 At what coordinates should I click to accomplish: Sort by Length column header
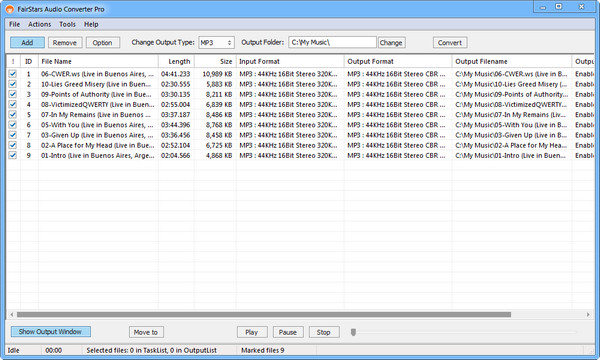[176, 61]
